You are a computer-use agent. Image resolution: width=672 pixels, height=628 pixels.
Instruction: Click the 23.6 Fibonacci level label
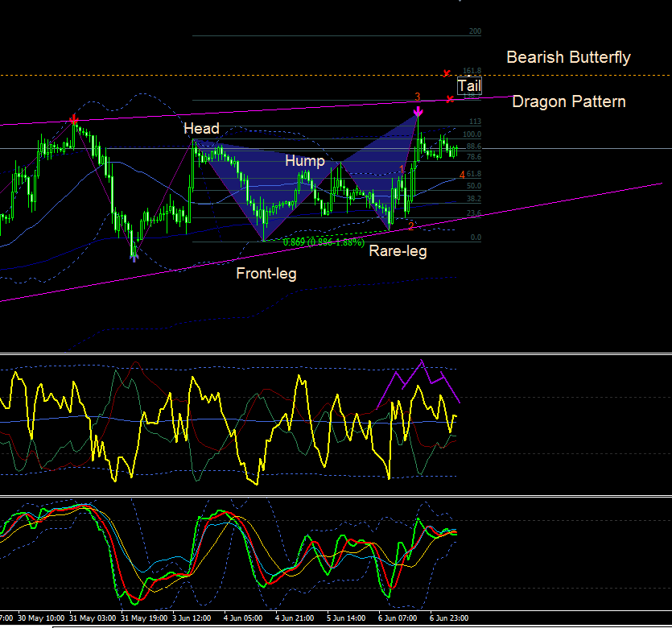473,213
